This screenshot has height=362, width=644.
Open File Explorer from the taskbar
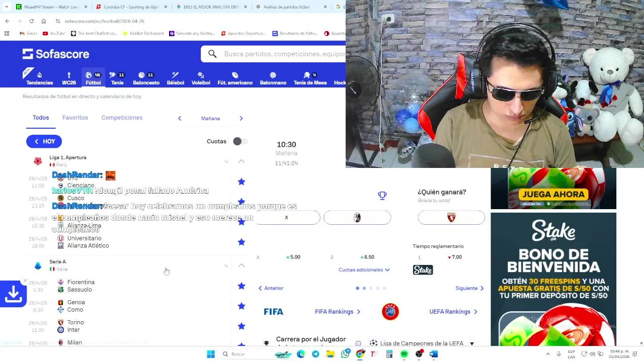pyautogui.click(x=330, y=354)
